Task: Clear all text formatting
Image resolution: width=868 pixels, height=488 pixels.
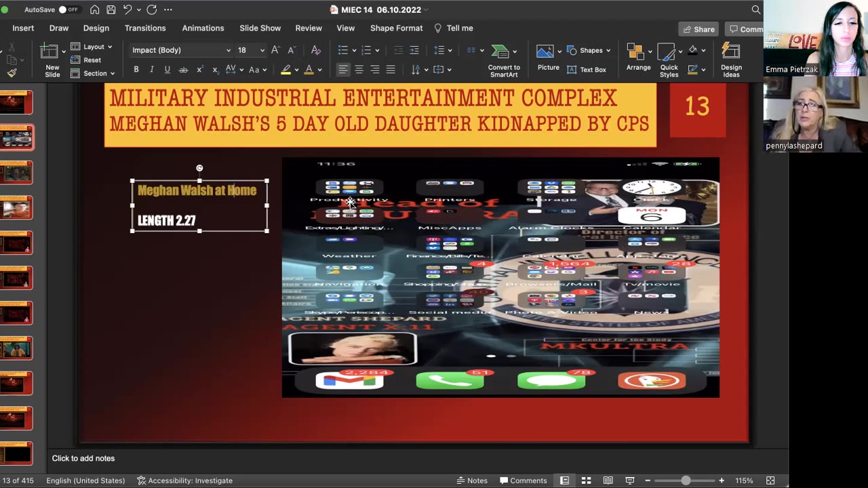Action: click(315, 50)
